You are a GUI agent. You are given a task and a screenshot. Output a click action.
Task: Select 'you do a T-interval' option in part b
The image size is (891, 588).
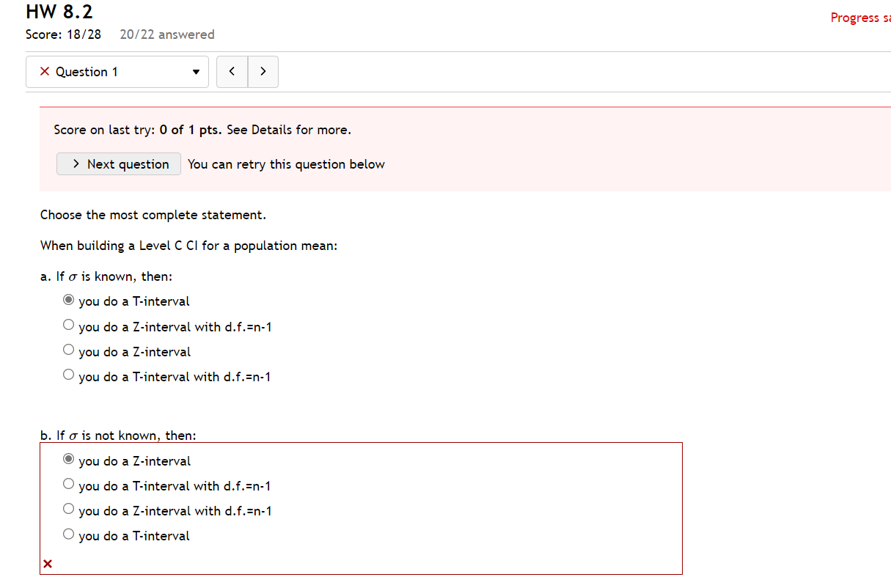click(68, 533)
